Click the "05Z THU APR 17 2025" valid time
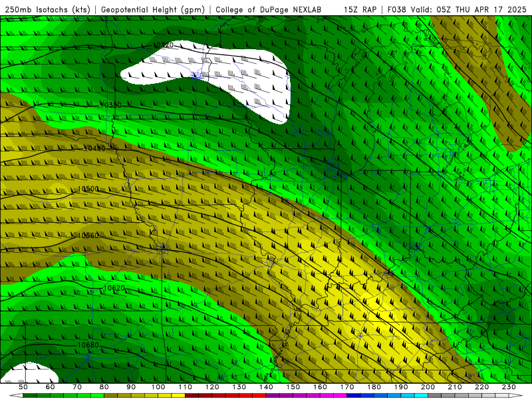Image resolution: width=532 pixels, height=399 pixels. (481, 9)
